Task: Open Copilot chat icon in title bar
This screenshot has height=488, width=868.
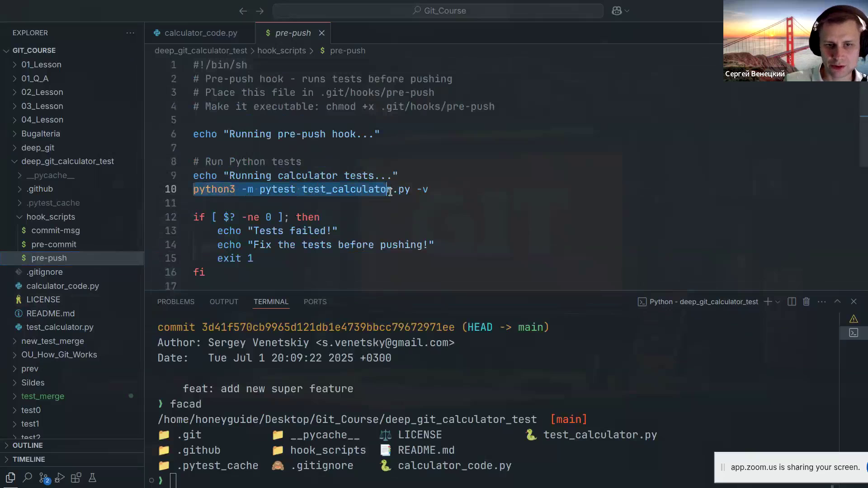Action: (x=617, y=11)
